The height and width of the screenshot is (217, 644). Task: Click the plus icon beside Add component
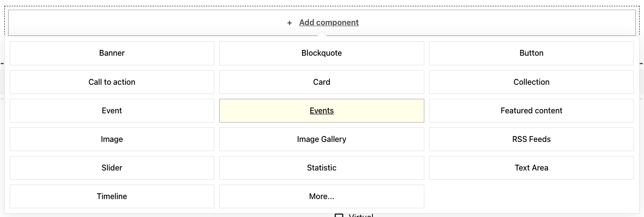(290, 23)
